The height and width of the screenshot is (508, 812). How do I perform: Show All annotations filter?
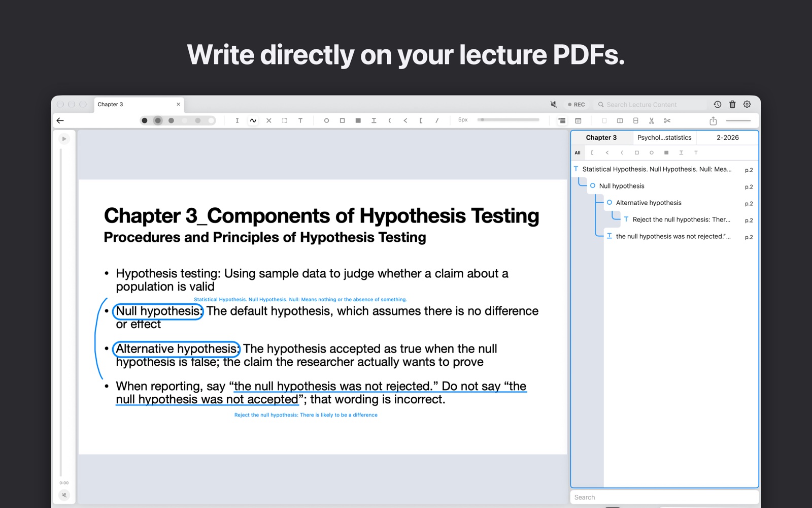pos(578,152)
